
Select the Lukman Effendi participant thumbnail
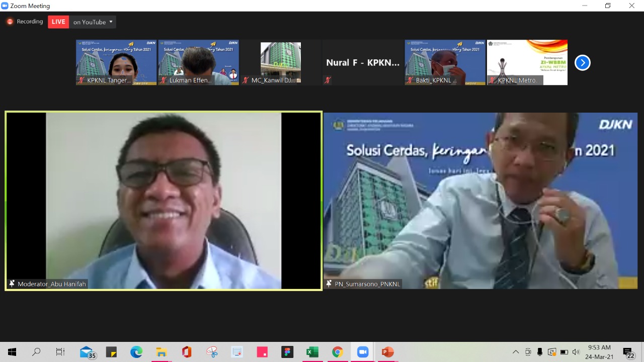pyautogui.click(x=199, y=62)
